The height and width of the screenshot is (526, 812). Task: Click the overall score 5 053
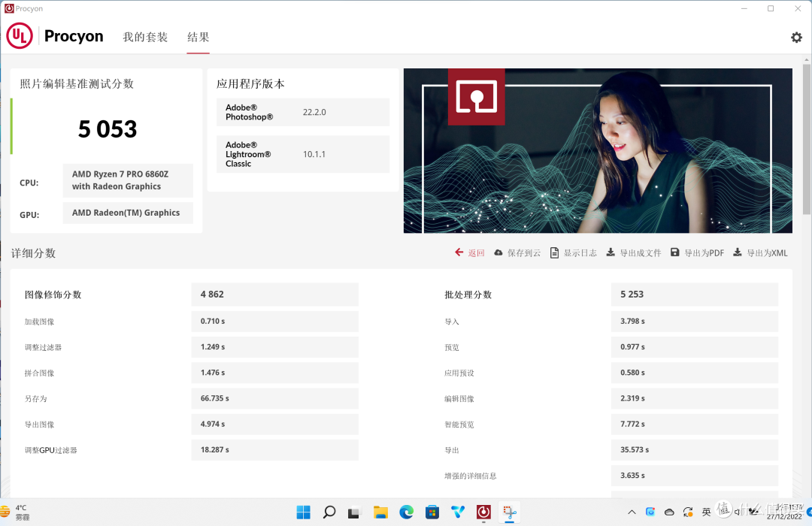pos(108,129)
